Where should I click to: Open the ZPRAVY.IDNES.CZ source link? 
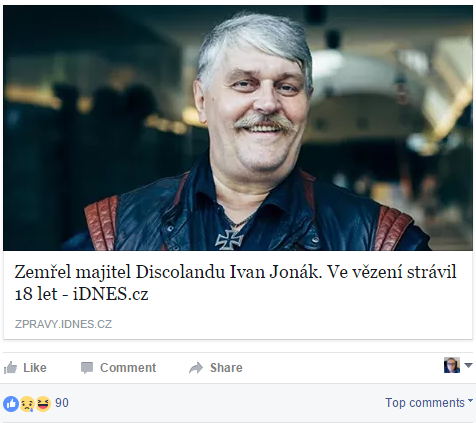click(x=63, y=324)
